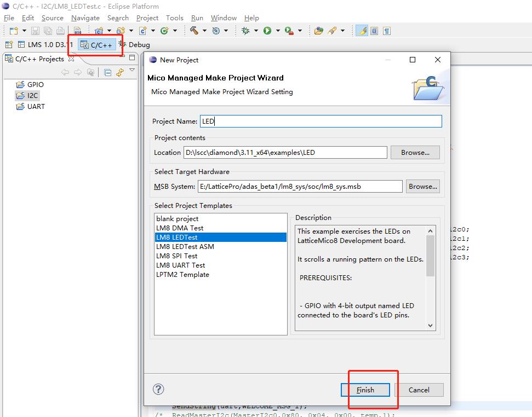Click the New wizard toolbar icon
The height and width of the screenshot is (417, 532).
click(14, 31)
